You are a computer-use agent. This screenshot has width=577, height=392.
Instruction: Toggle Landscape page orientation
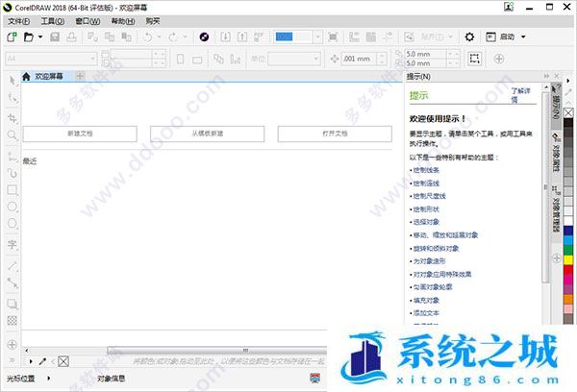point(197,60)
